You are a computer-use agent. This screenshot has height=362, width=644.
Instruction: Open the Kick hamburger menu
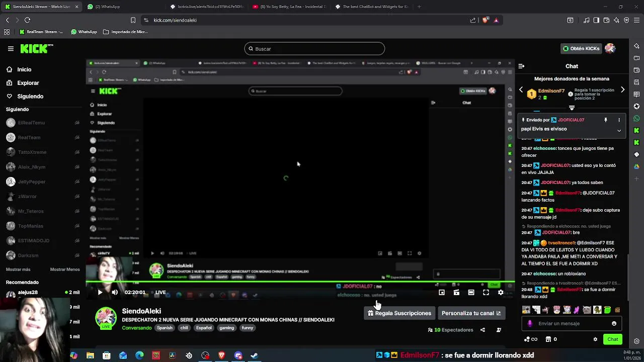tap(11, 49)
